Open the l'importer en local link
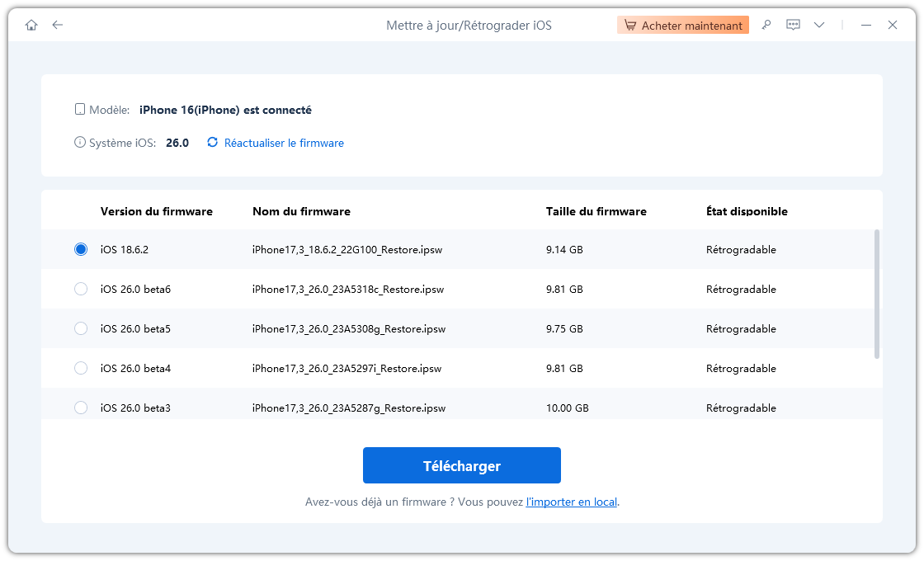The height and width of the screenshot is (561, 924). coord(571,502)
